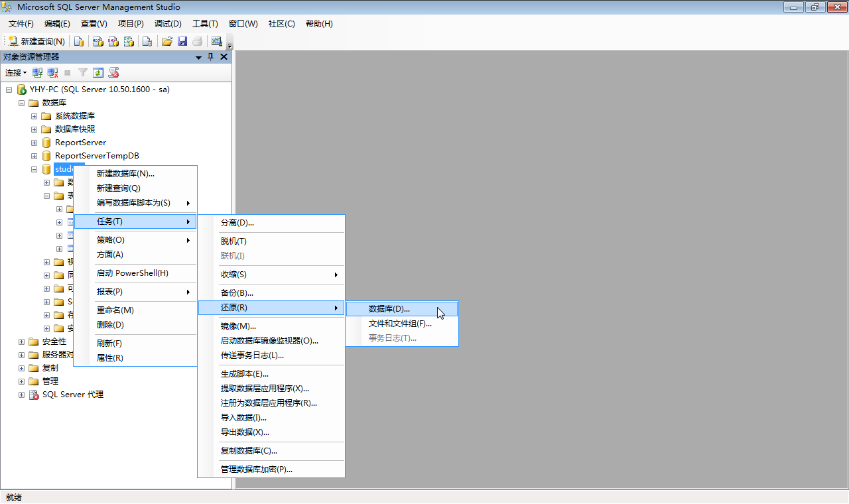This screenshot has width=849, height=504.
Task: Click ReportServer database cylinder icon
Action: click(x=46, y=143)
